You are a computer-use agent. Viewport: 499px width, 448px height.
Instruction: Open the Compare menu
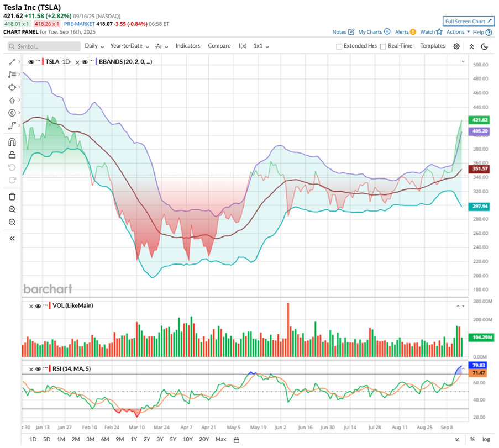click(x=219, y=46)
